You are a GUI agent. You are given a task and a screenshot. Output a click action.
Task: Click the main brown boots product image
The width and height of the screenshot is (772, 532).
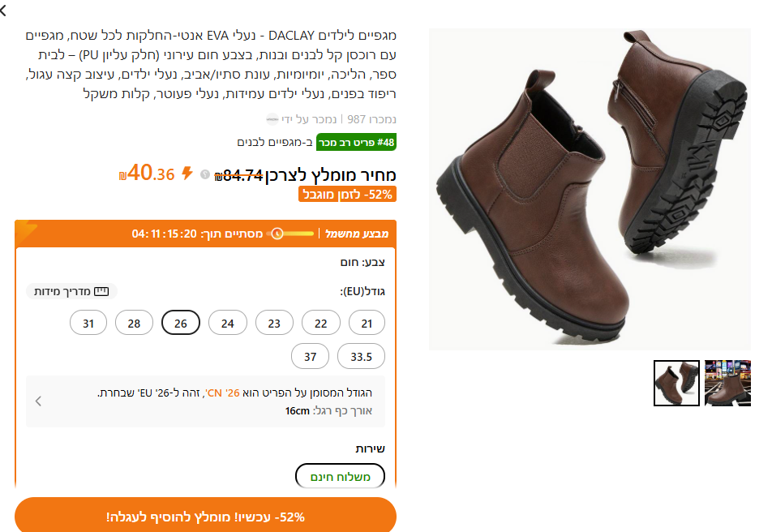click(590, 189)
